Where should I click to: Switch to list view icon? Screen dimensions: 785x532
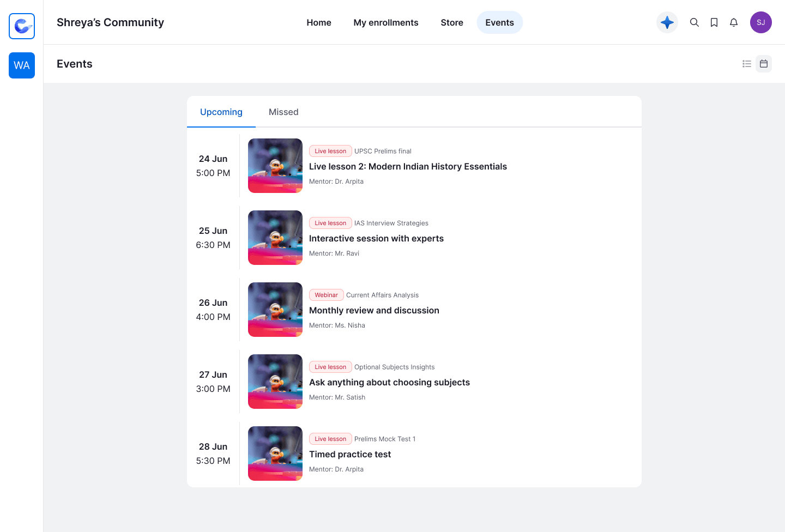tap(747, 64)
